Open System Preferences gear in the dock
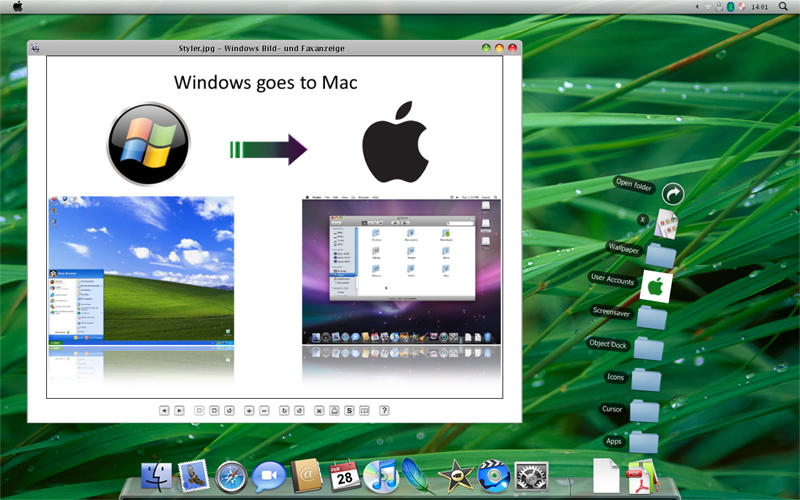The width and height of the screenshot is (800, 500). point(531,477)
